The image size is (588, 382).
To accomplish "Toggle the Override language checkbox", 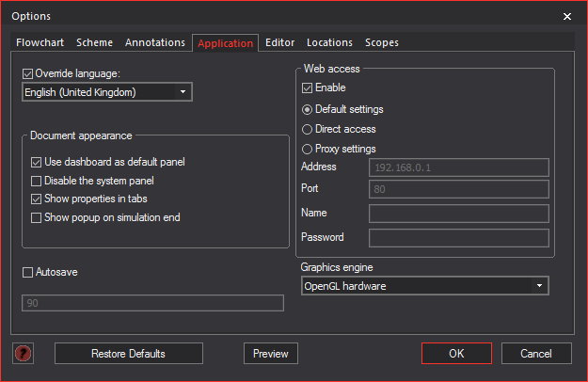I will point(27,73).
